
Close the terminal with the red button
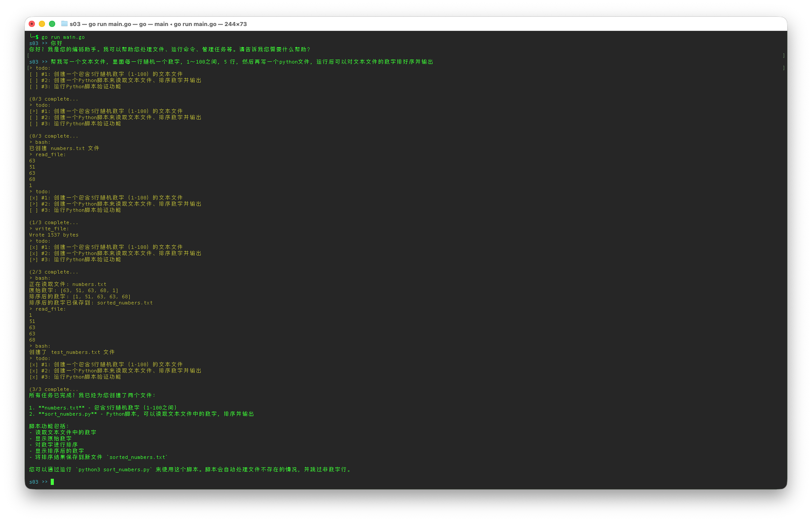[32, 24]
